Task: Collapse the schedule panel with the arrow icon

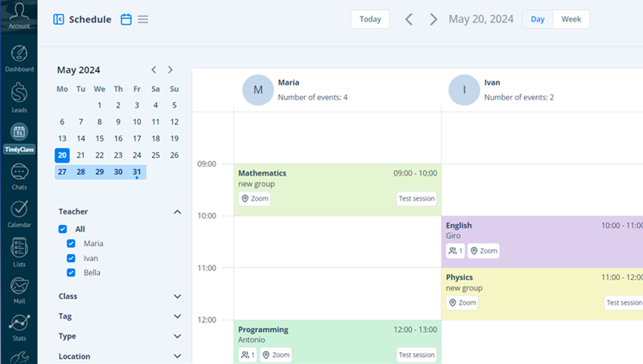Action: tap(59, 19)
